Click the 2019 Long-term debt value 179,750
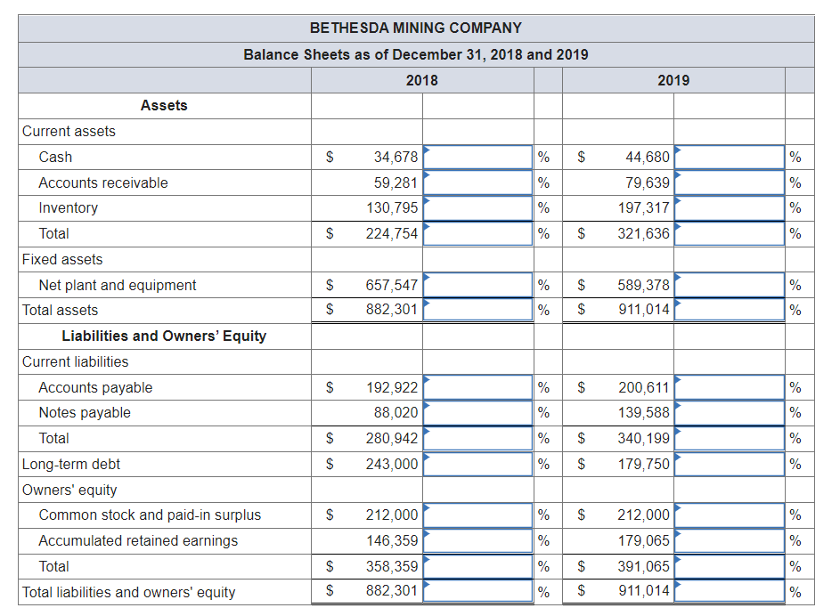This screenshot has height=616, width=840. coord(644,464)
